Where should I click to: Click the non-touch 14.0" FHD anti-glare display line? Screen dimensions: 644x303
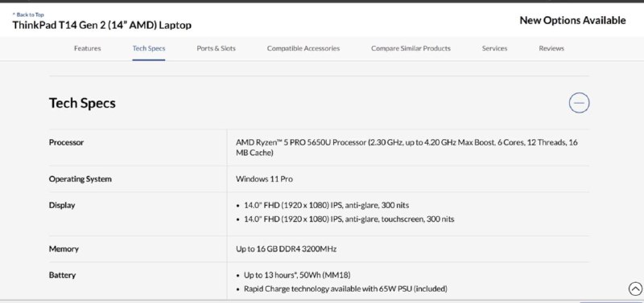click(326, 206)
